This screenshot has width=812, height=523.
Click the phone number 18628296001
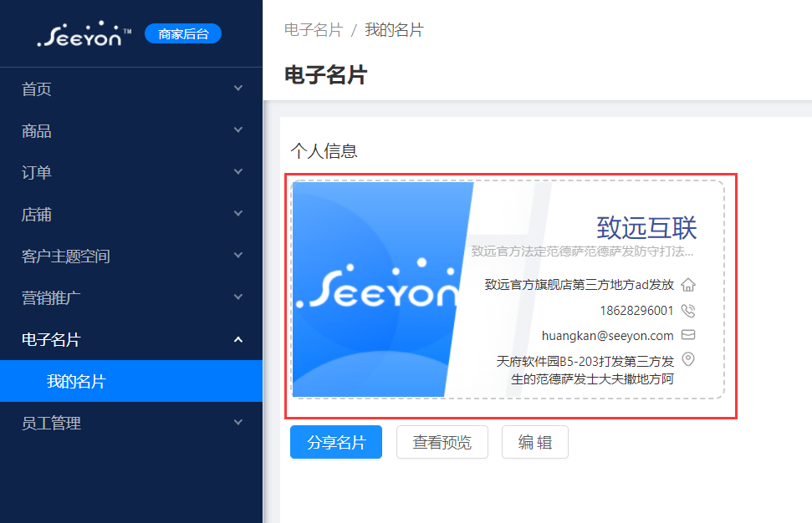[x=636, y=311]
